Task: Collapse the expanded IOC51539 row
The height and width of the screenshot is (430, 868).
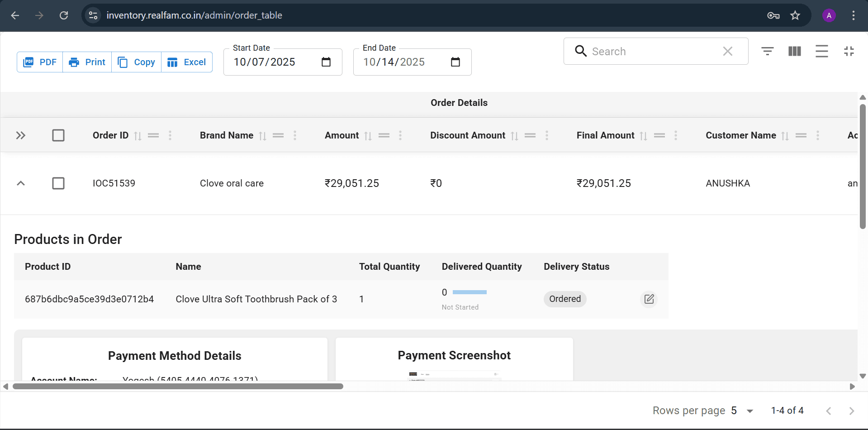Action: (x=20, y=183)
